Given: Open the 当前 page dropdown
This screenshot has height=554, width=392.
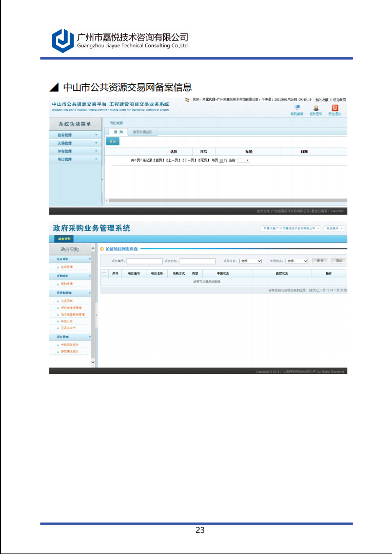Looking at the screenshot, I should pos(243,160).
